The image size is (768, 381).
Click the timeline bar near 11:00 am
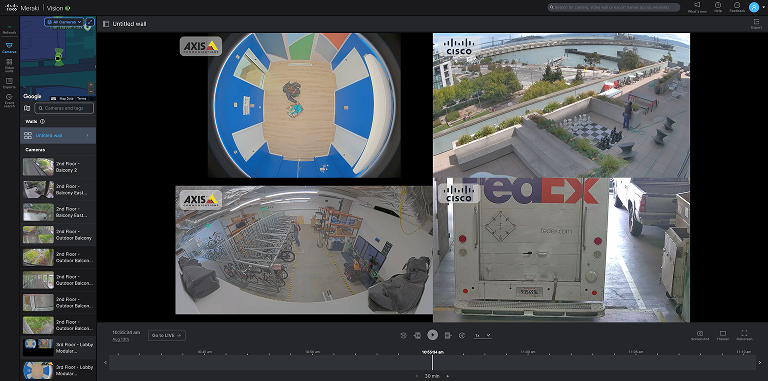point(528,362)
